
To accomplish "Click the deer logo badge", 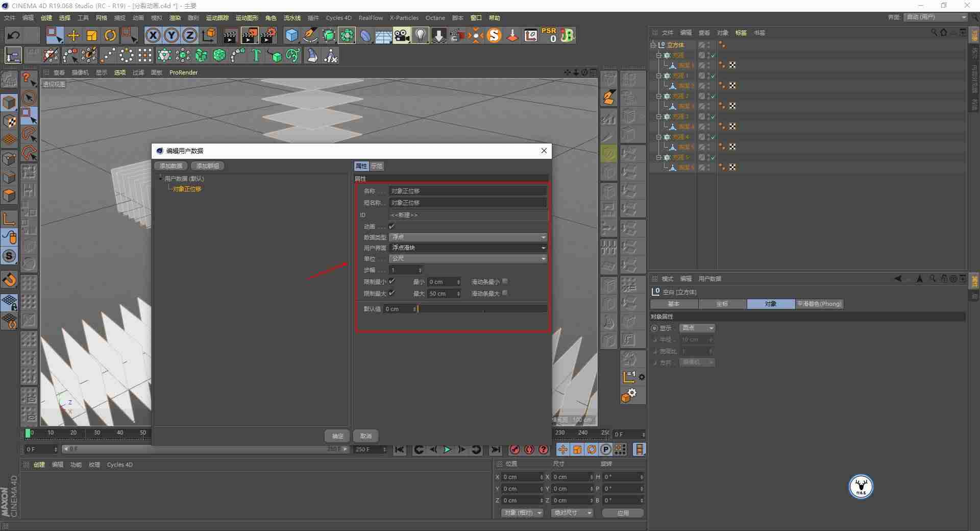I will 861,487.
